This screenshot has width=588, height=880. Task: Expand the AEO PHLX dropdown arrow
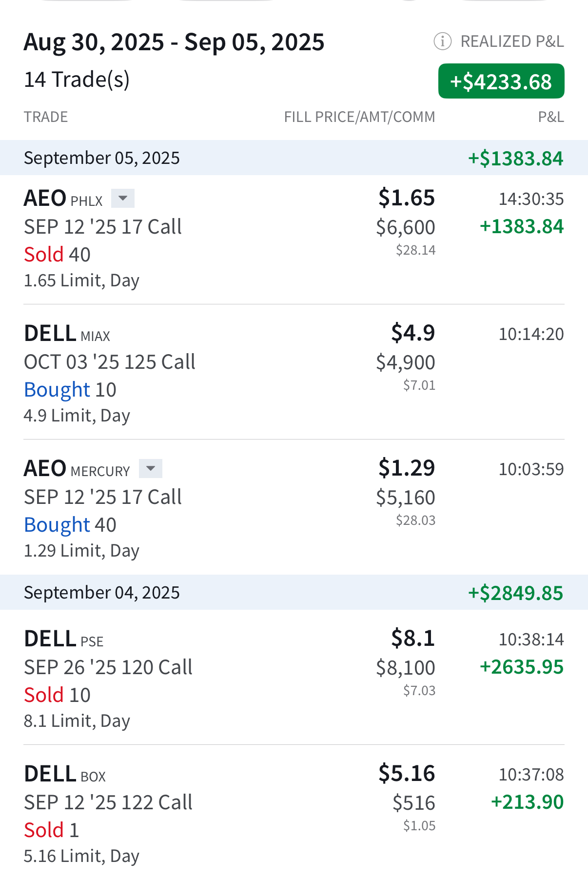pos(123,199)
